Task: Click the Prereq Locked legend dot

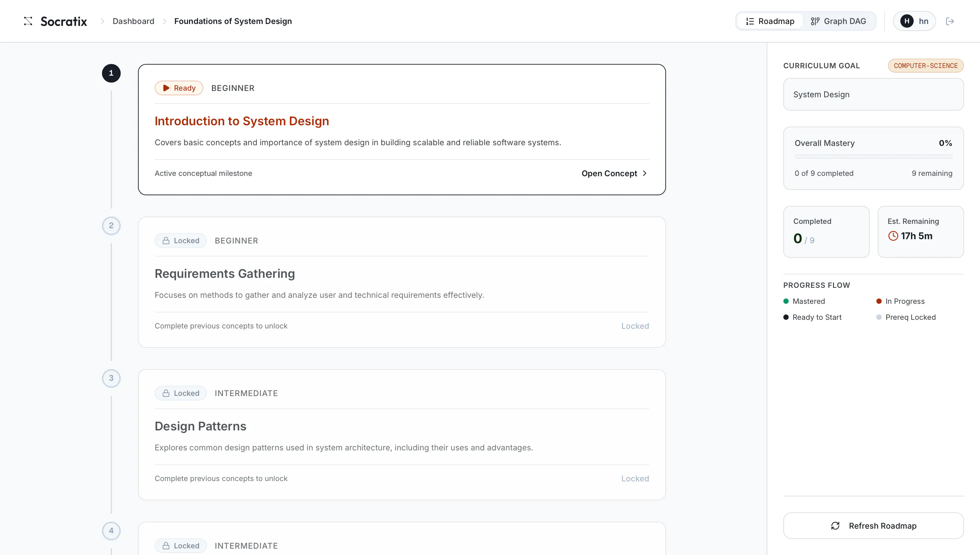Action: (x=879, y=317)
